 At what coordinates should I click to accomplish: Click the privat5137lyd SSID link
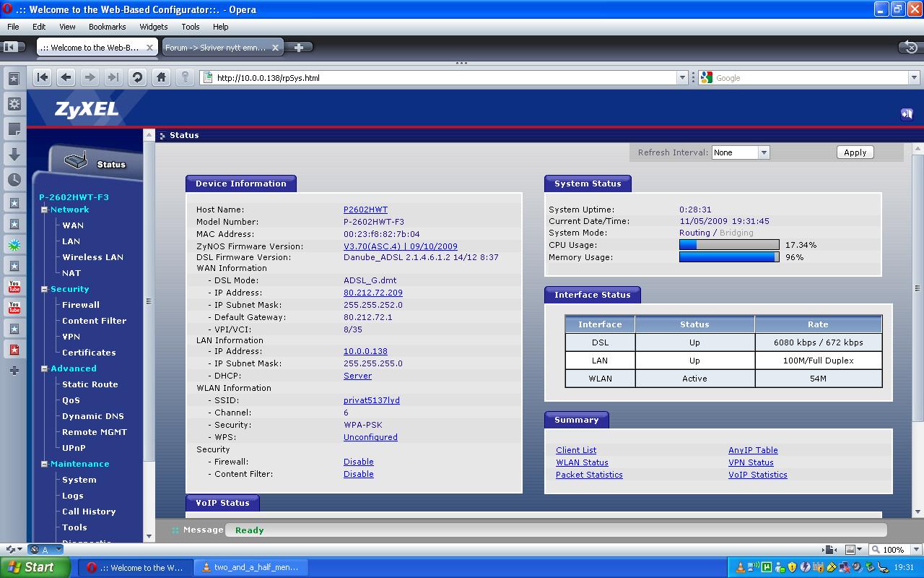372,400
